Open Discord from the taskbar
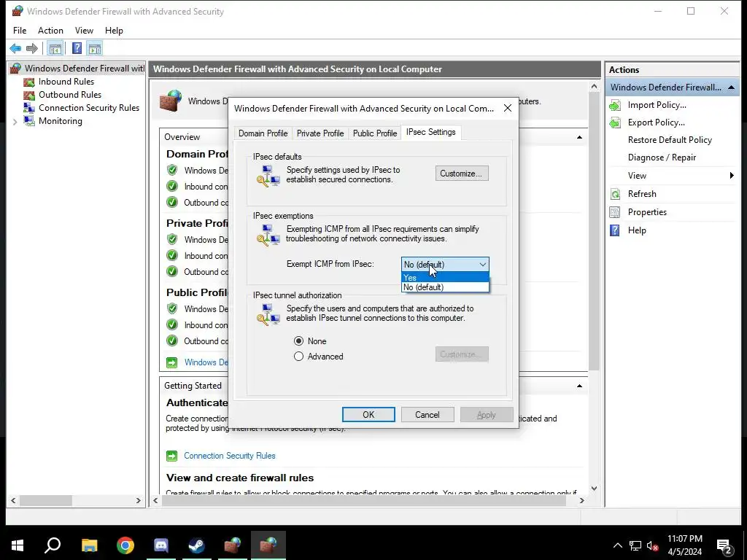The image size is (747, 560). 161,545
